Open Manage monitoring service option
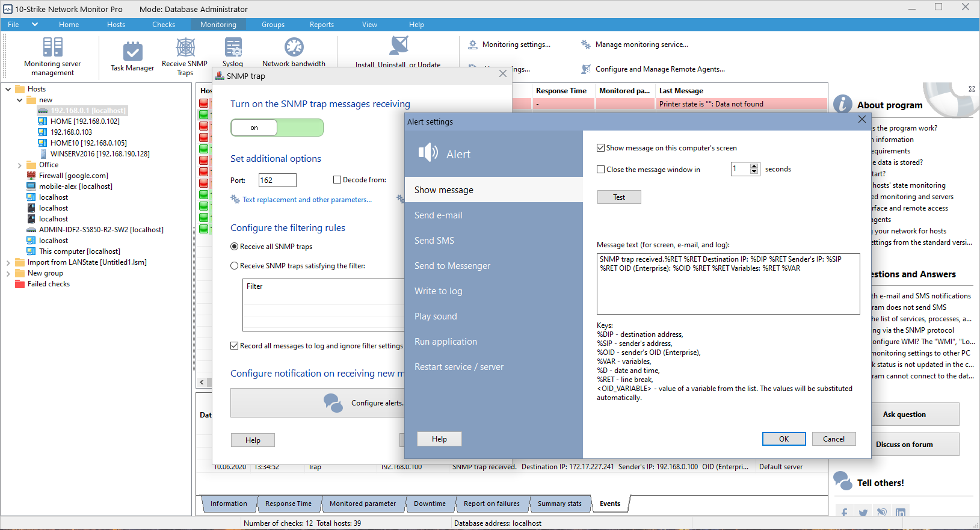This screenshot has width=980, height=530. tap(635, 45)
